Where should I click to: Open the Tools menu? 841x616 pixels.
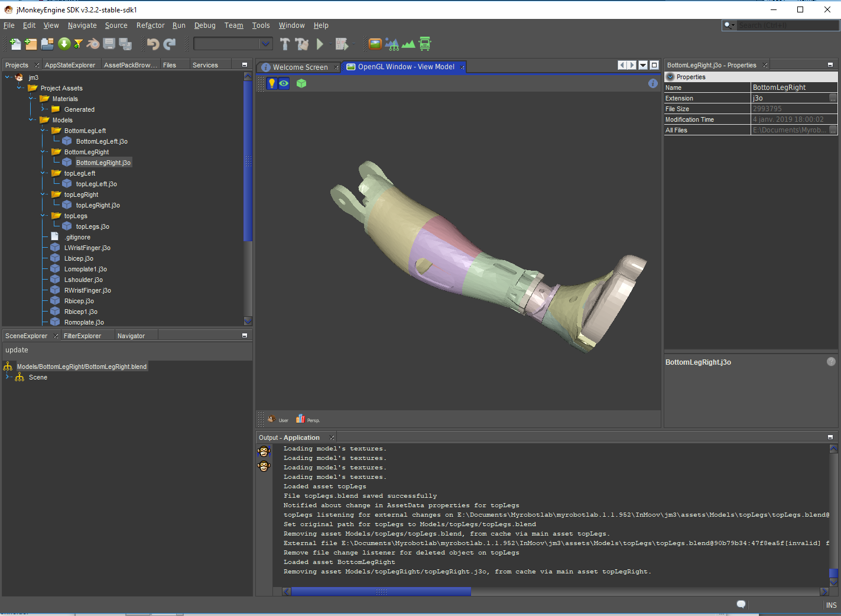pyautogui.click(x=261, y=25)
